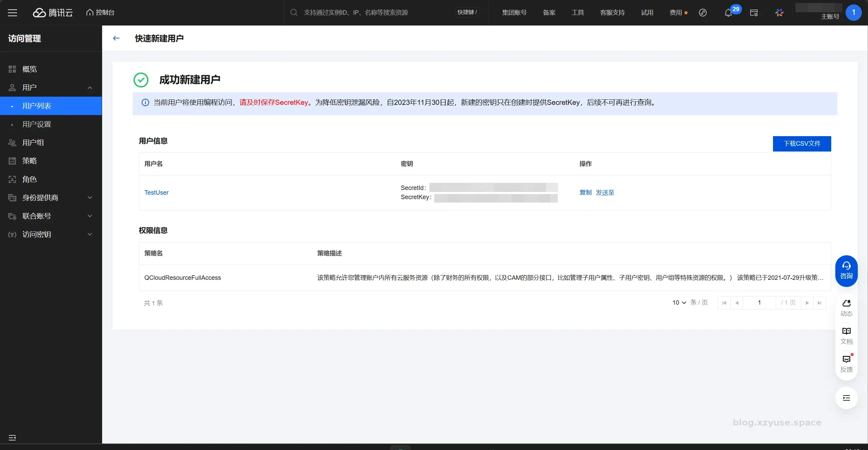Image resolution: width=868 pixels, height=450 pixels.
Task: Select 用户设置 in the sidebar
Action: (x=36, y=124)
